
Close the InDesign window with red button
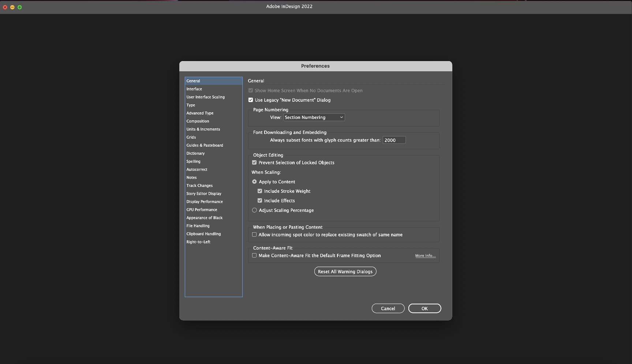[x=5, y=7]
